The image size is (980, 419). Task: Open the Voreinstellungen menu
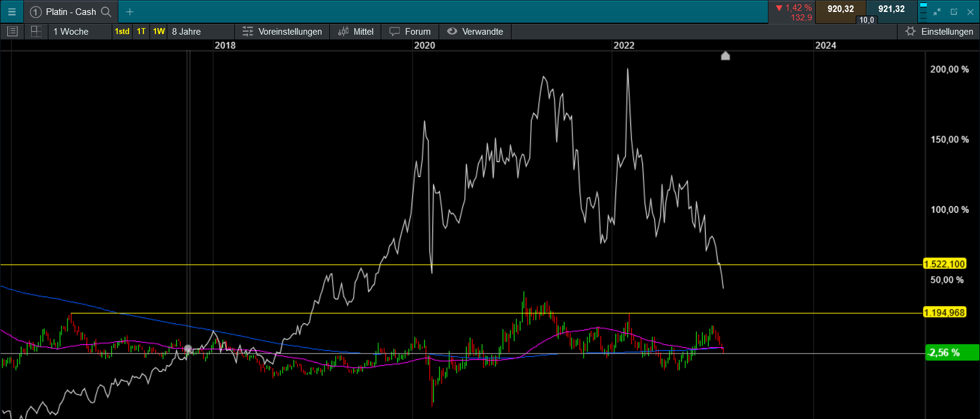point(282,32)
